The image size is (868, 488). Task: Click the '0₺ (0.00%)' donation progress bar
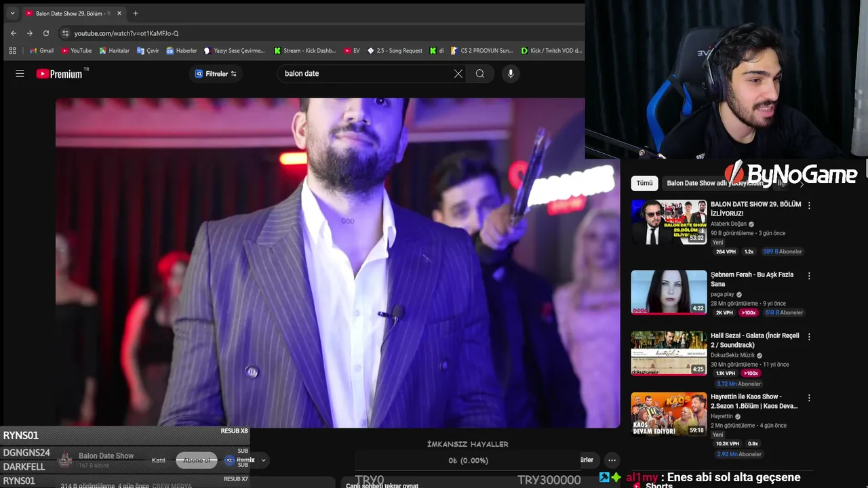click(469, 460)
